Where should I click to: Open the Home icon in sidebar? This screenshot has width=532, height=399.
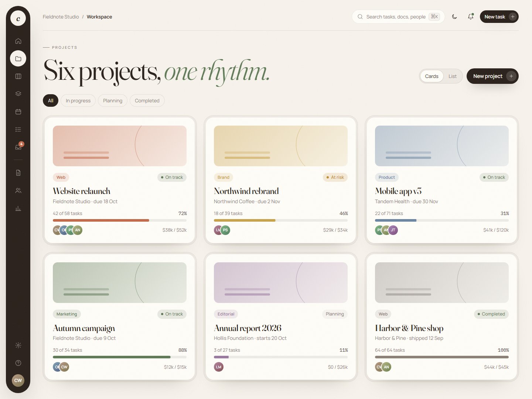click(18, 41)
